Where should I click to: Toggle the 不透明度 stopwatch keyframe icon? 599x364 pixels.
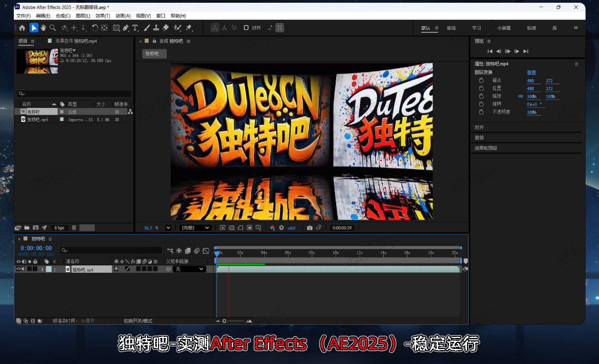(x=481, y=112)
